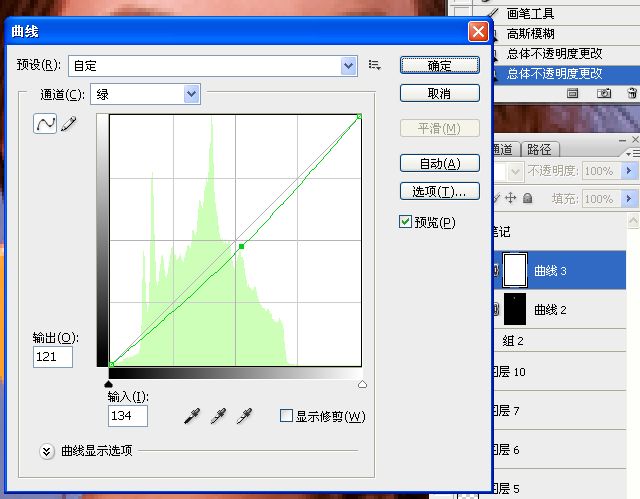Close the Curves dialog with X
This screenshot has width=640, height=499.
(478, 31)
